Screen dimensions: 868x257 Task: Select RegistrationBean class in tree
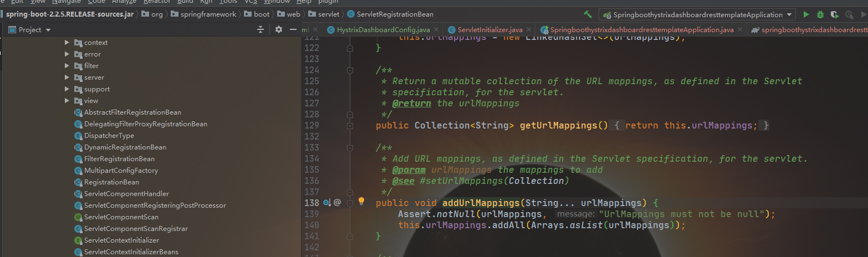[x=111, y=182]
